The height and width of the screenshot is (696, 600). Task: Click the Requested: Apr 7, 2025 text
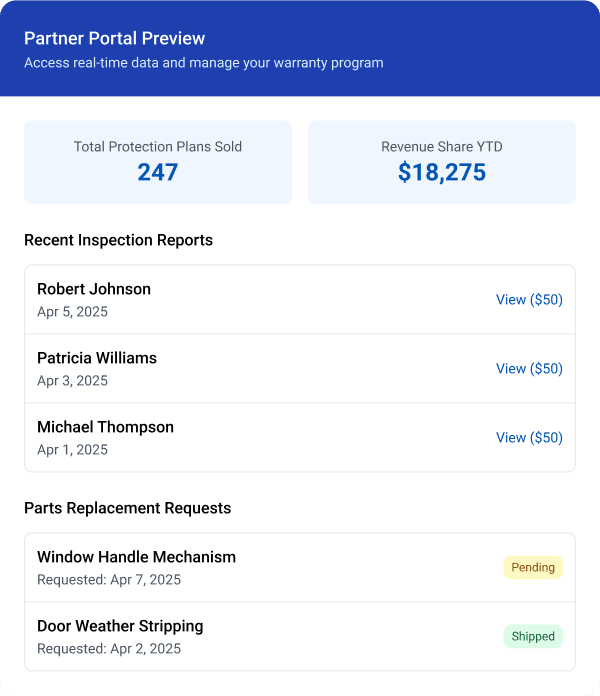click(x=109, y=580)
